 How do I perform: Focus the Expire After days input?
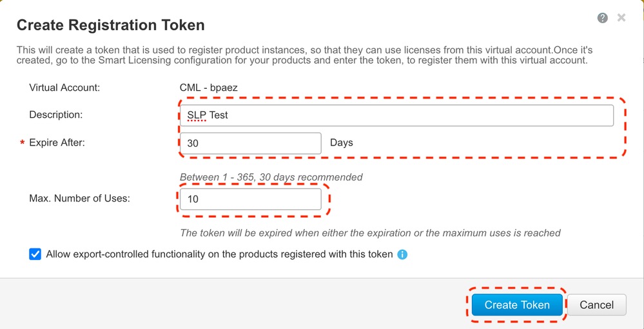coord(250,144)
